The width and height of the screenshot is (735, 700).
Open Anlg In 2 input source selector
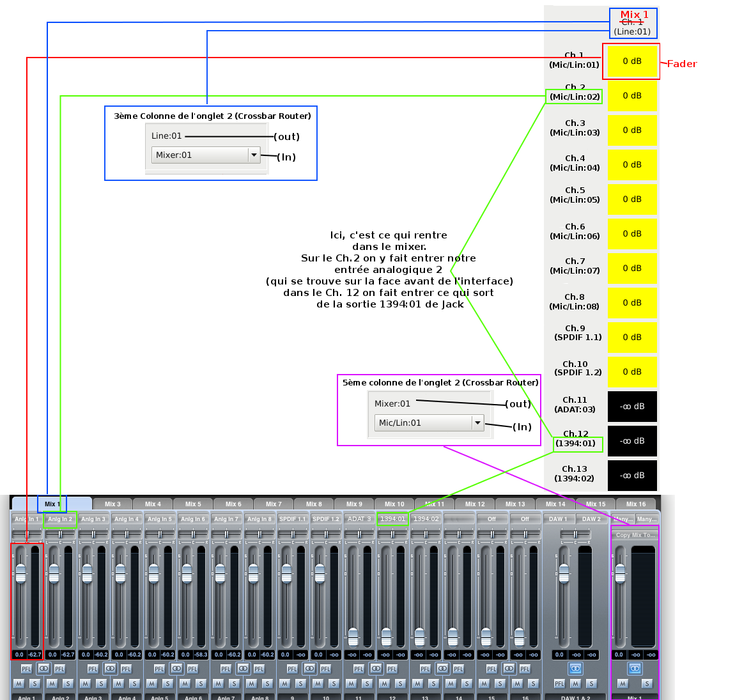tap(61, 519)
